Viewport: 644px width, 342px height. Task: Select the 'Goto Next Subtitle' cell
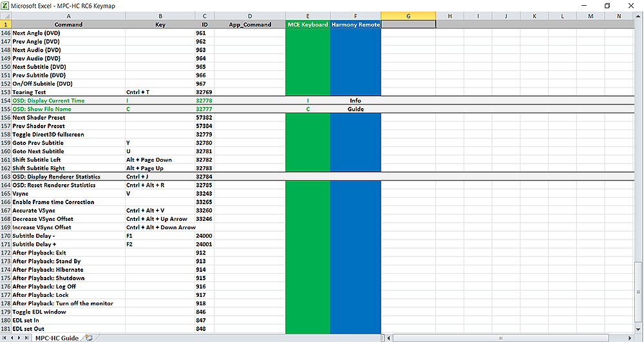68,151
